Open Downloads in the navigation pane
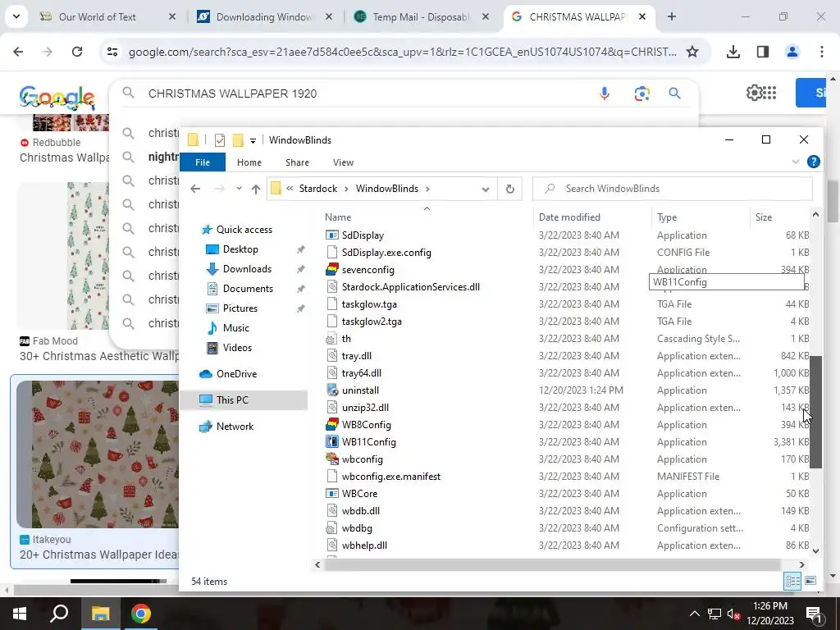 (x=247, y=269)
